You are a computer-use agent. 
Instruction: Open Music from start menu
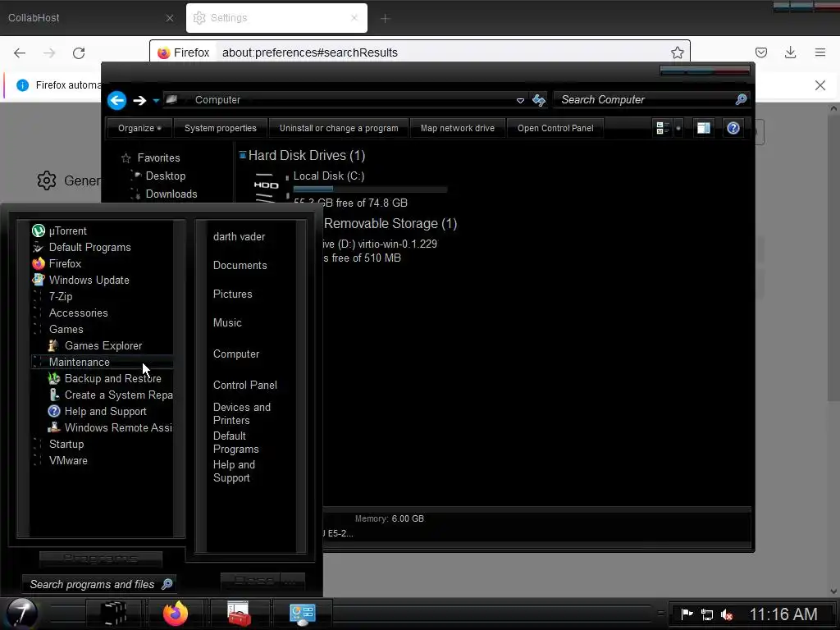coord(227,323)
